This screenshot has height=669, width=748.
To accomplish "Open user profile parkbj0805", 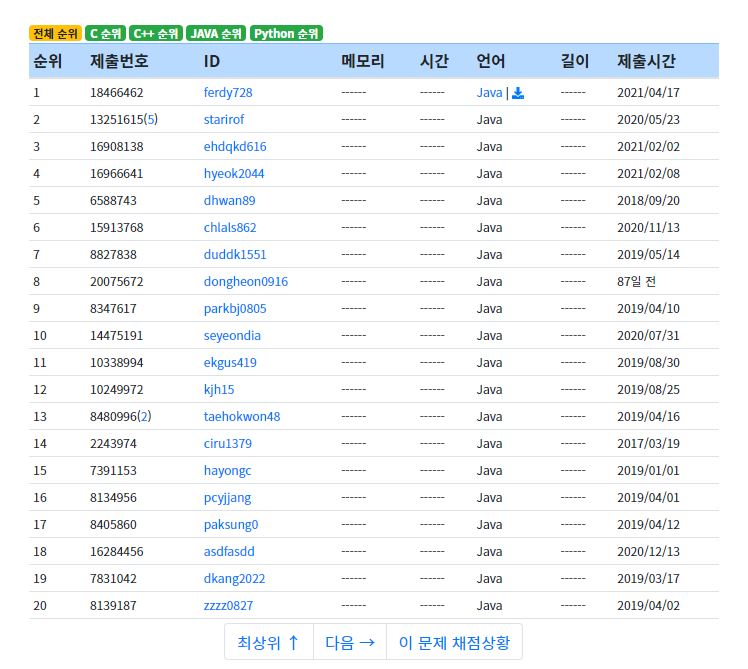I will coord(235,309).
